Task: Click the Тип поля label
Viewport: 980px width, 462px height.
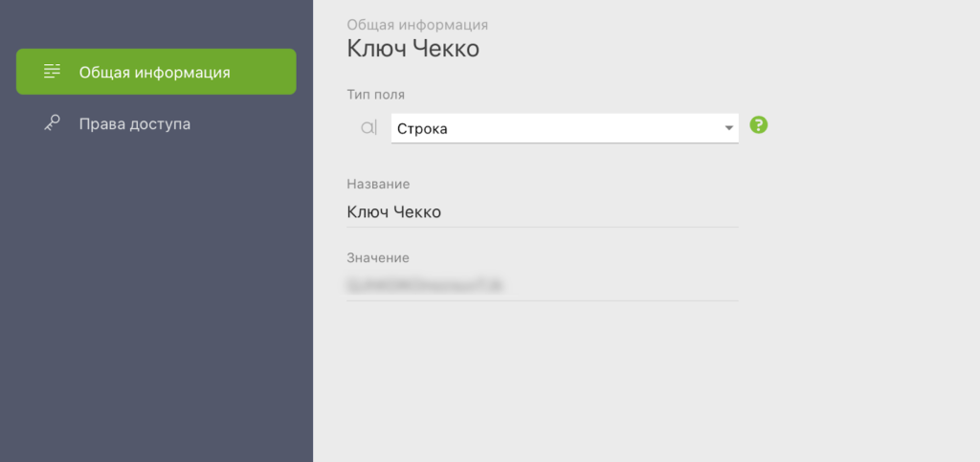Action: tap(375, 94)
